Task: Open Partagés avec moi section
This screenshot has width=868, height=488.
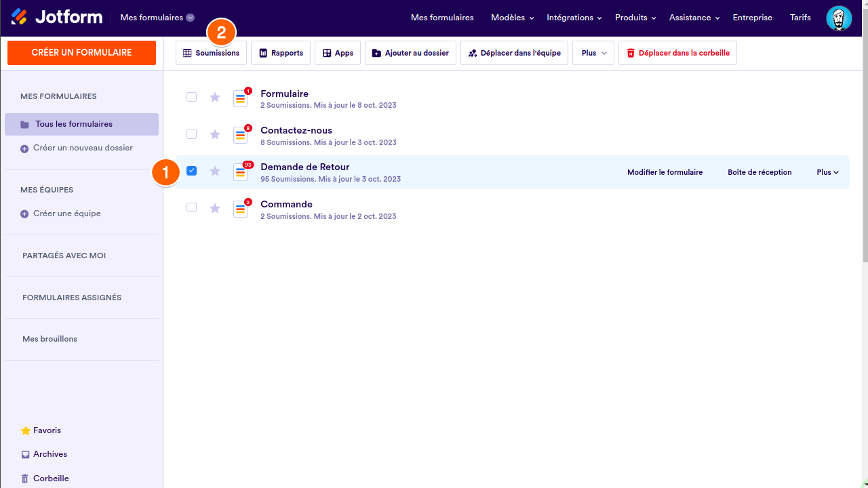Action: point(64,256)
